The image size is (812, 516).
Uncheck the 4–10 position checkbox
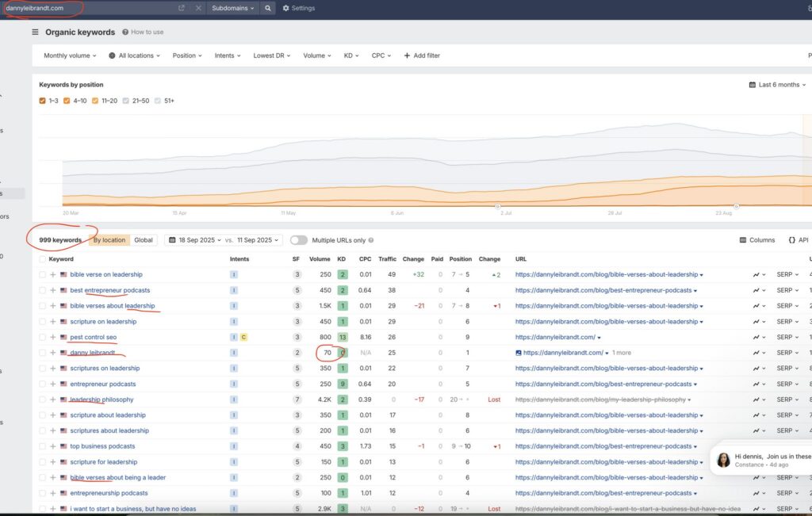[67, 101]
